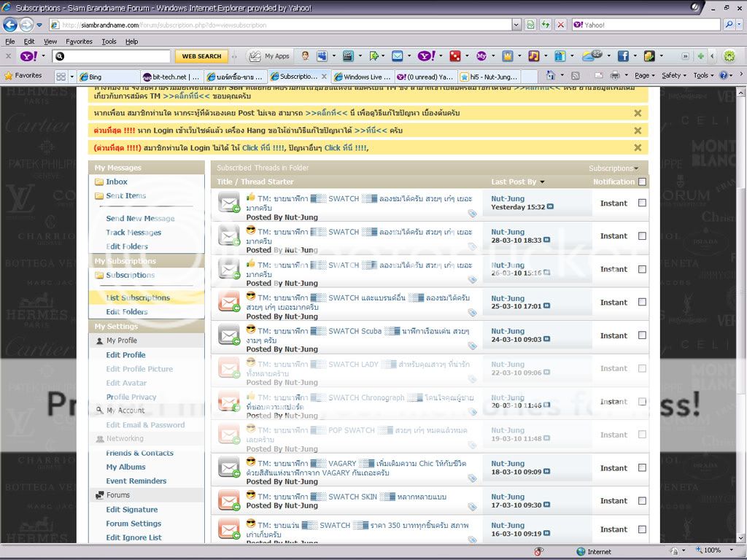Screen dimensions: 747x560
Task: Stop page loading with the red X icon
Action: 560,25
